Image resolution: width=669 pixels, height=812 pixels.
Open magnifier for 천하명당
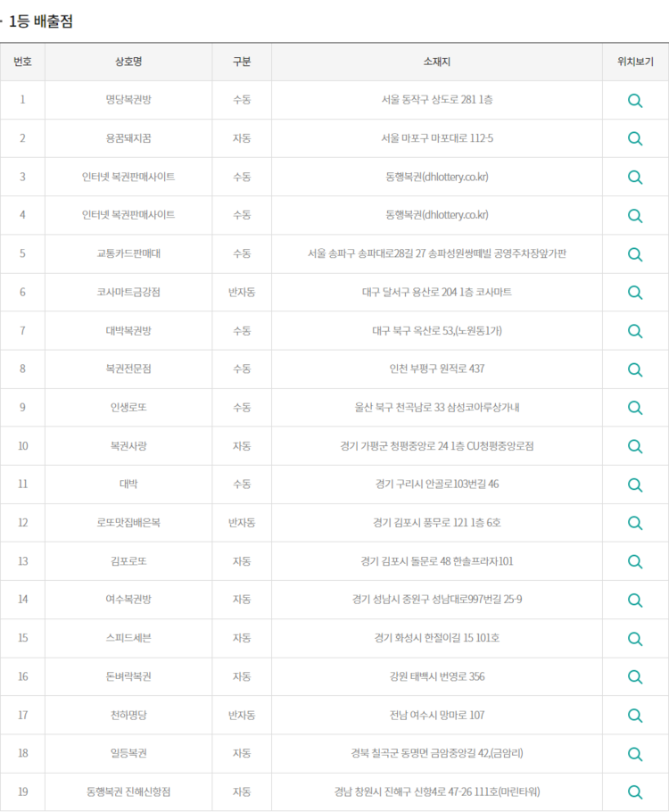[635, 715]
